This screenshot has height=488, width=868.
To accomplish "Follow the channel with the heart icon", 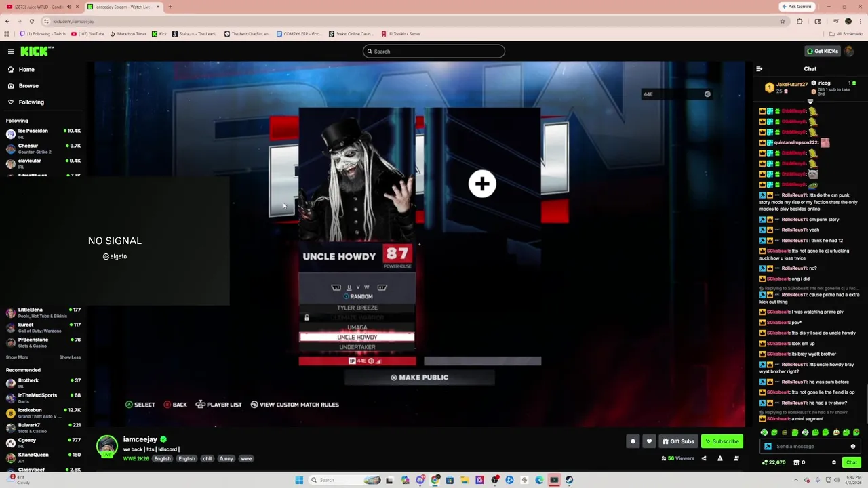I will (x=649, y=441).
